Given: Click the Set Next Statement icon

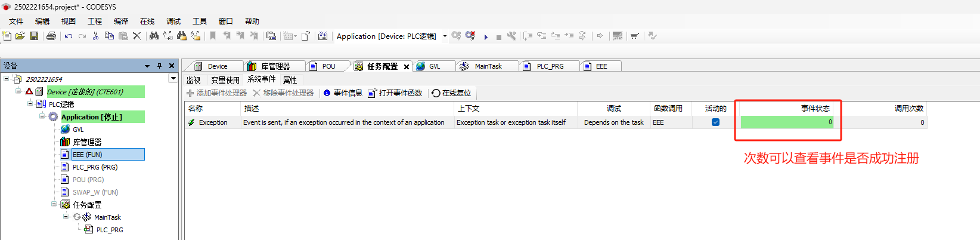Looking at the screenshot, I should [582, 36].
